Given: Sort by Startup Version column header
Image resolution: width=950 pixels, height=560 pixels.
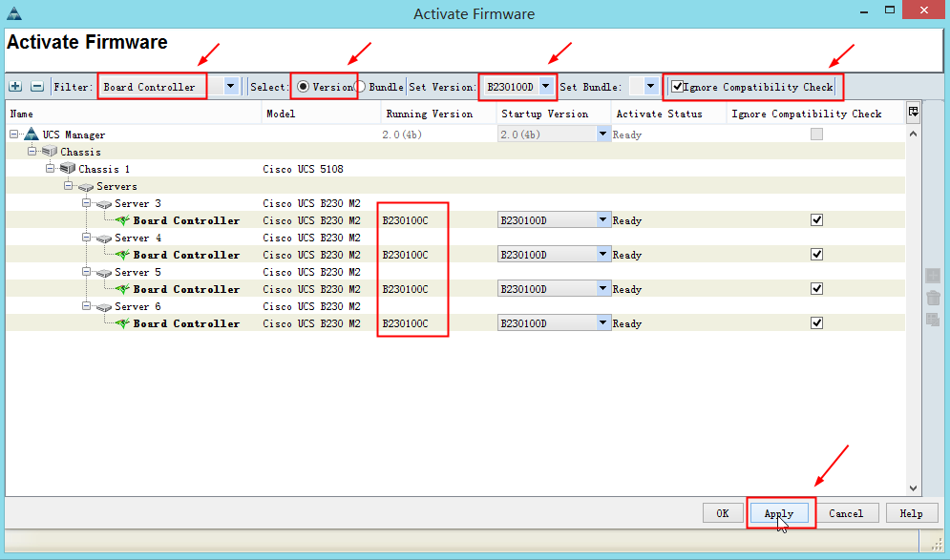Looking at the screenshot, I should coord(553,114).
